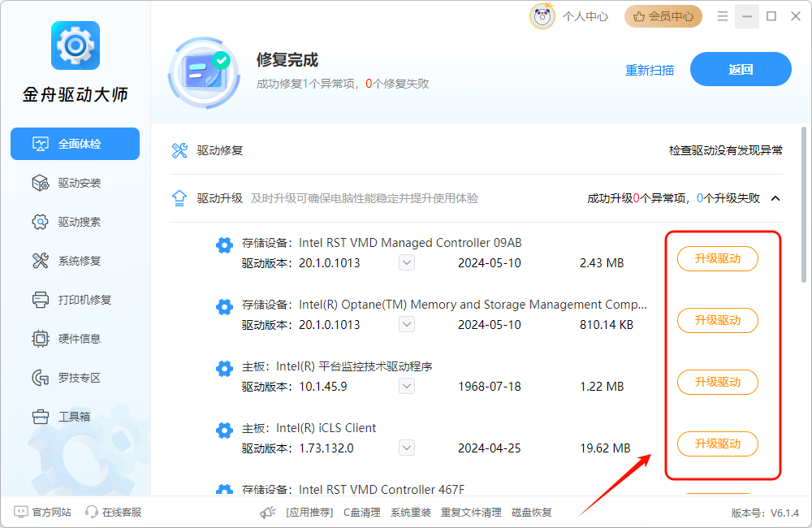Viewport: 812px width, 528px height.
Task: Open C盘清理 C drive cleanup
Action: 362,513
